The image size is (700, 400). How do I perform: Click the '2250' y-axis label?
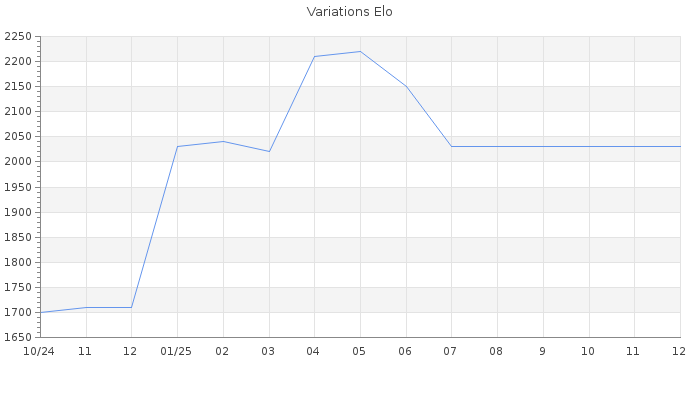[x=19, y=37]
